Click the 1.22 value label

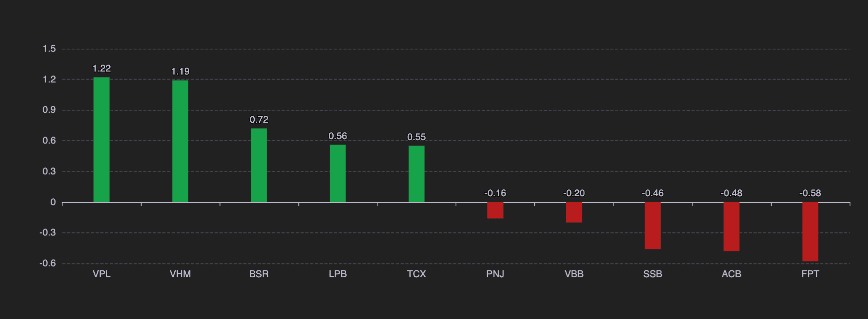[101, 69]
